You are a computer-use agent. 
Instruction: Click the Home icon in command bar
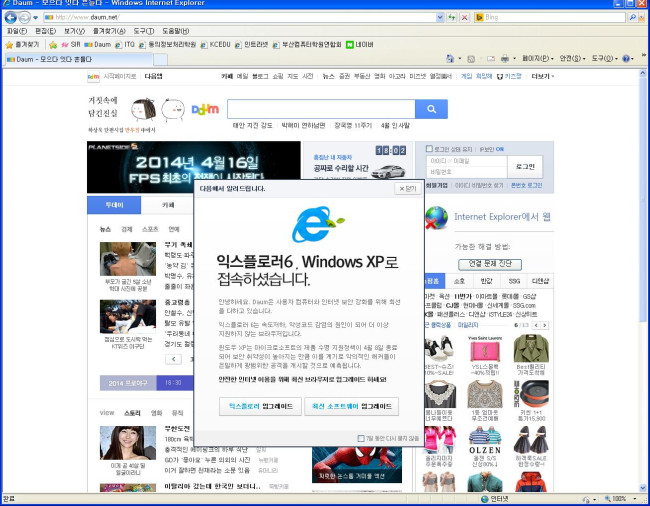click(x=450, y=58)
